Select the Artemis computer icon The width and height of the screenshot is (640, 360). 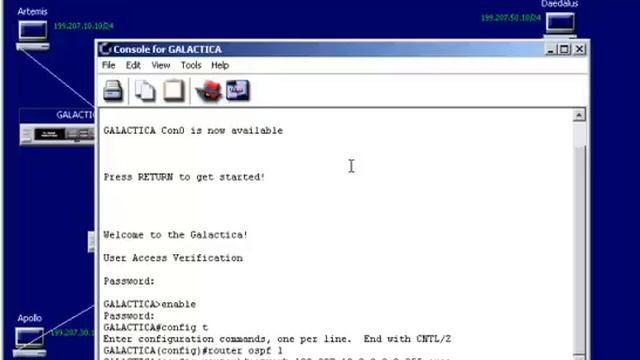33,35
